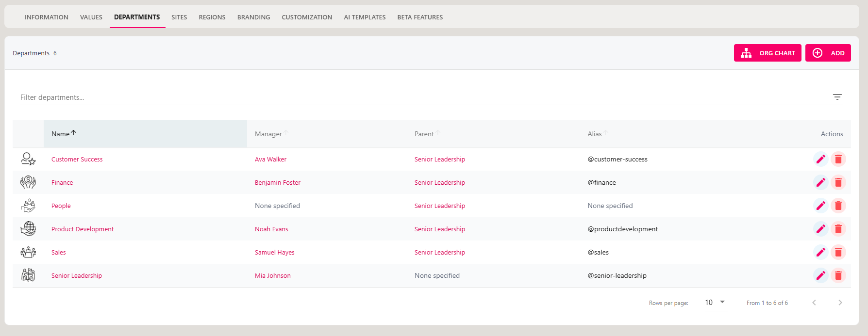The height and width of the screenshot is (336, 868).
Task: Open the Customer Success department link
Action: [x=77, y=159]
